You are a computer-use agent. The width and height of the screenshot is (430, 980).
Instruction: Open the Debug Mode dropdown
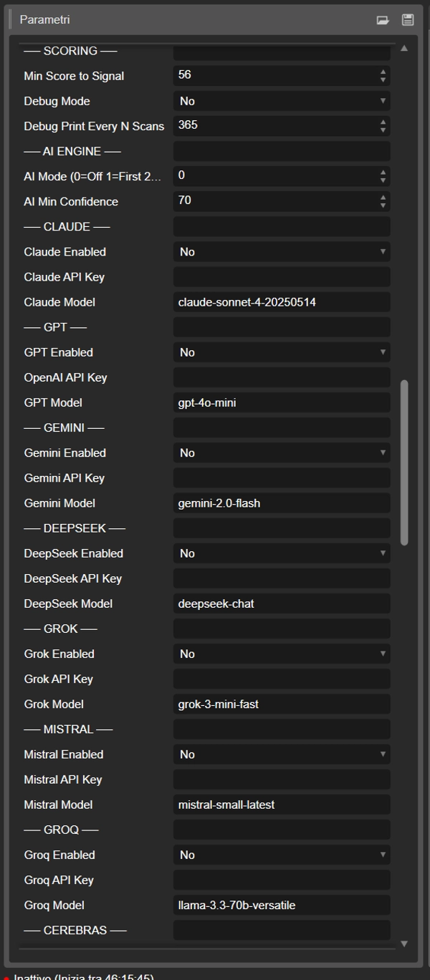click(x=282, y=102)
